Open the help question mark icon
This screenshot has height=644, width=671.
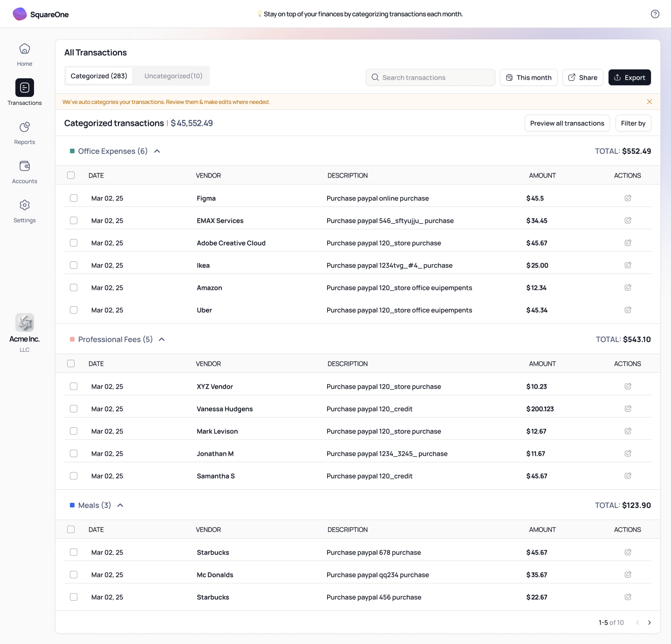coord(655,14)
